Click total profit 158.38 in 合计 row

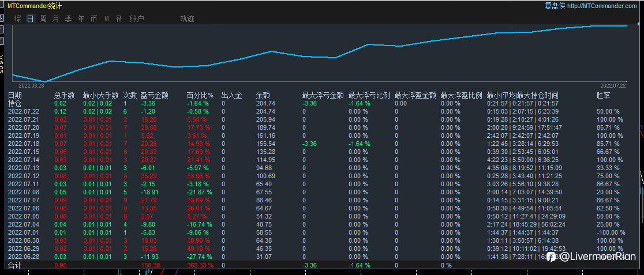(x=150, y=266)
